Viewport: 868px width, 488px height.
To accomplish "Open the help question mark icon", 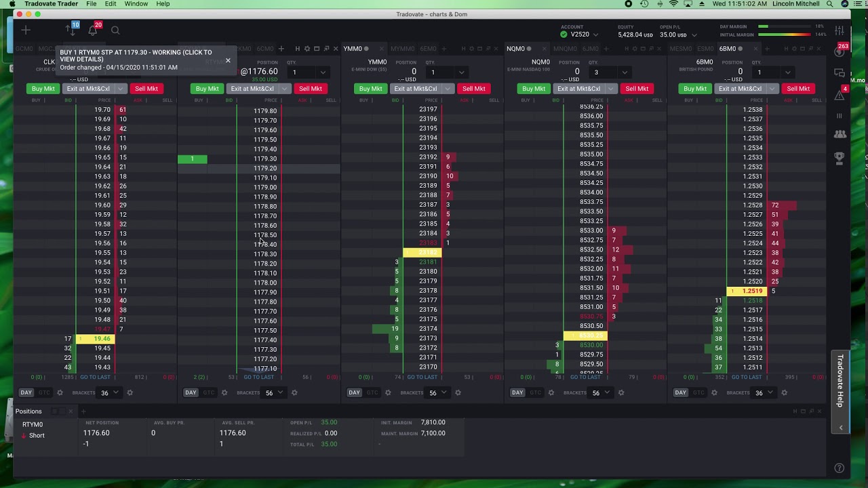I will 839,468.
